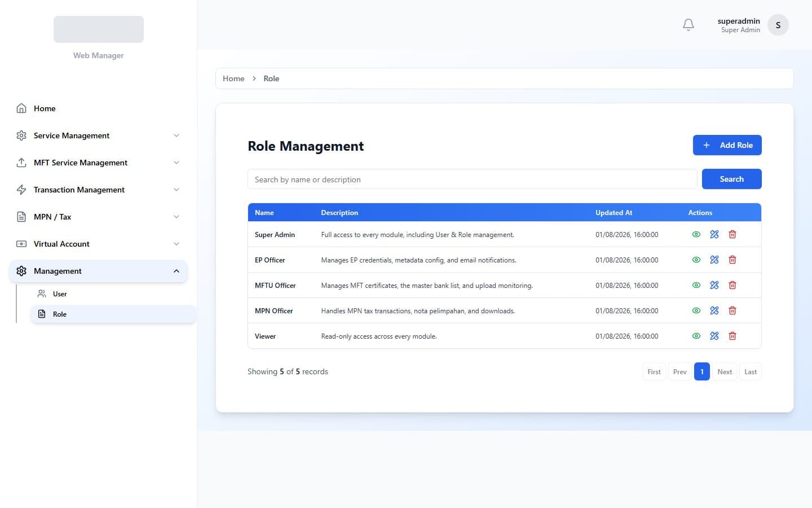
Task: Click the Search button
Action: 731,179
